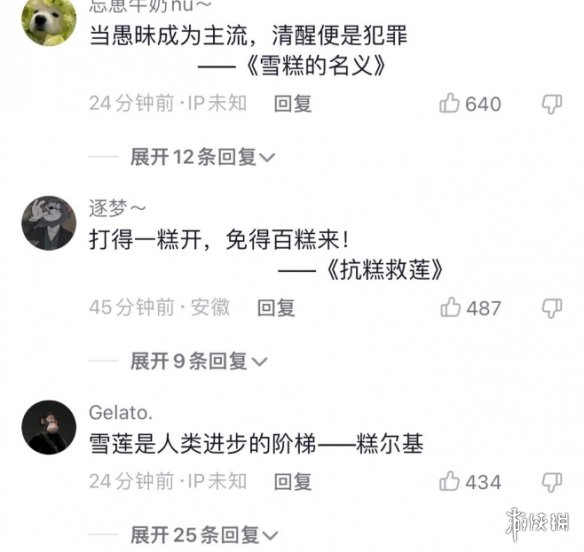Like the comment with 640 likes
The width and height of the screenshot is (584, 552).
pyautogui.click(x=449, y=103)
